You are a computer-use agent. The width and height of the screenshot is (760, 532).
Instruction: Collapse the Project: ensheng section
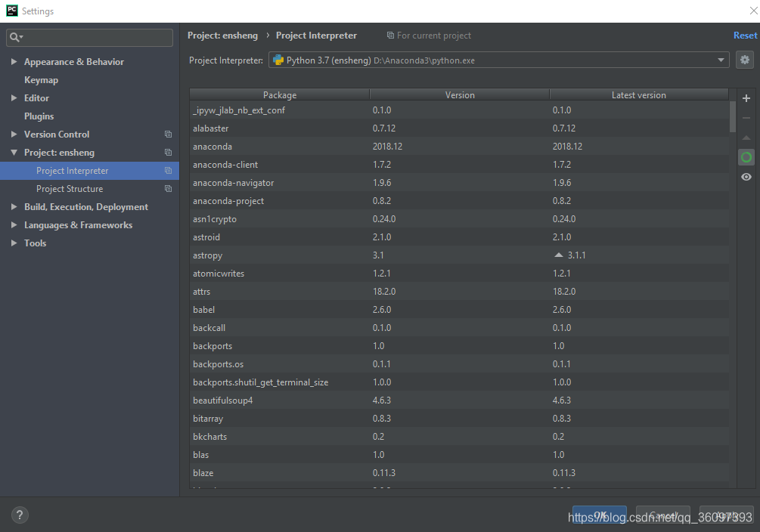click(14, 152)
